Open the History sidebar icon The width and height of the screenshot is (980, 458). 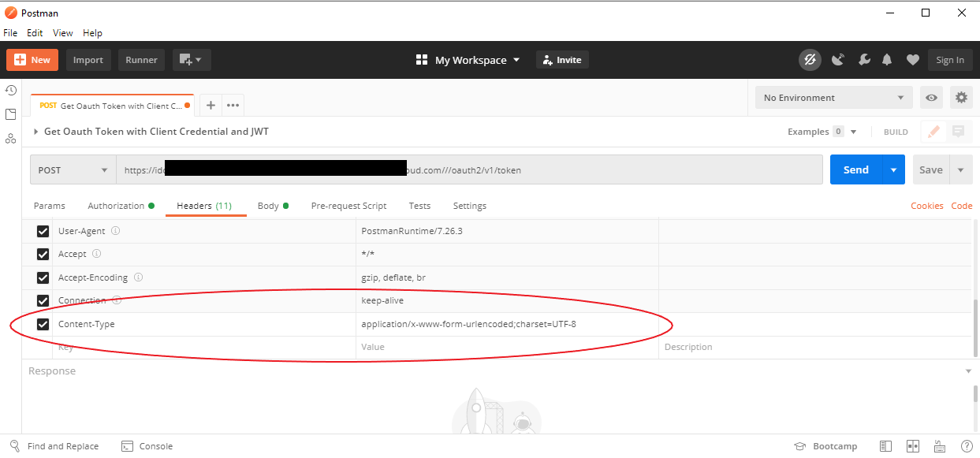click(11, 91)
